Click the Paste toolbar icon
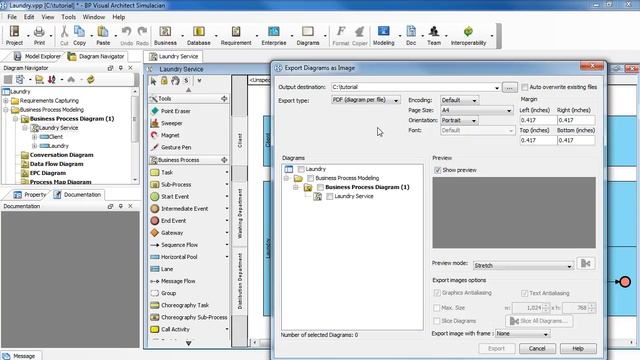640x360 pixels. tap(103, 35)
